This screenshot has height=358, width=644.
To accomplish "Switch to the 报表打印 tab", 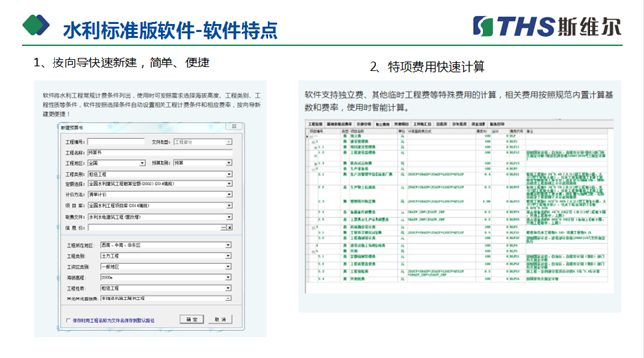I will [x=497, y=124].
